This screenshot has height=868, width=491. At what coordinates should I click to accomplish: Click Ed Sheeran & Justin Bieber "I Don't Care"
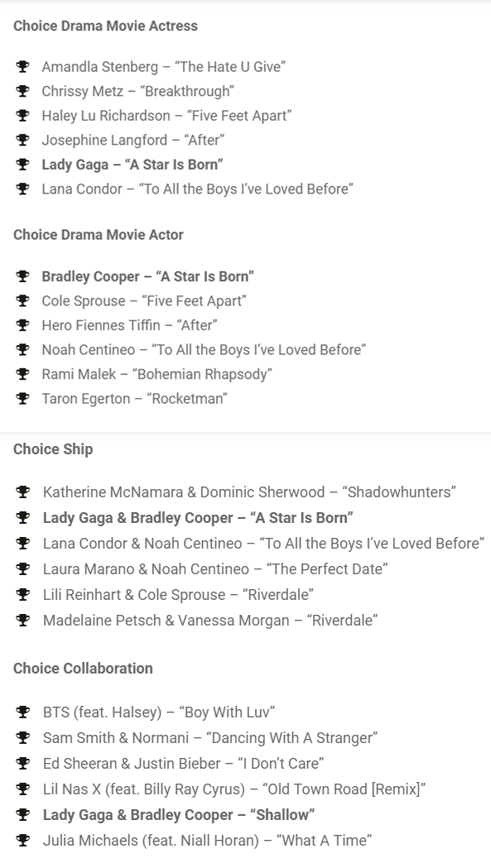click(184, 764)
